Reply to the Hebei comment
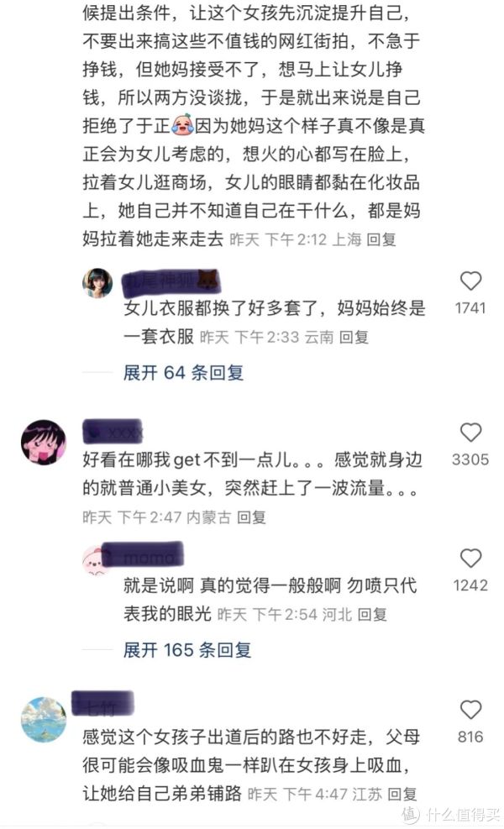The width and height of the screenshot is (504, 829). click(372, 614)
